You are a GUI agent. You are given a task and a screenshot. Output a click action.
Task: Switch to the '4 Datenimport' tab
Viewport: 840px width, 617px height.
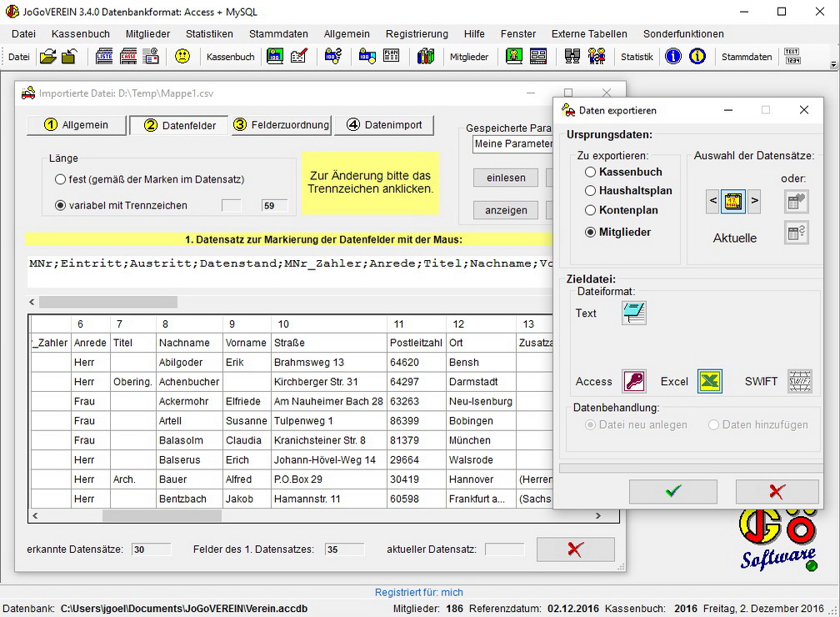tap(383, 125)
